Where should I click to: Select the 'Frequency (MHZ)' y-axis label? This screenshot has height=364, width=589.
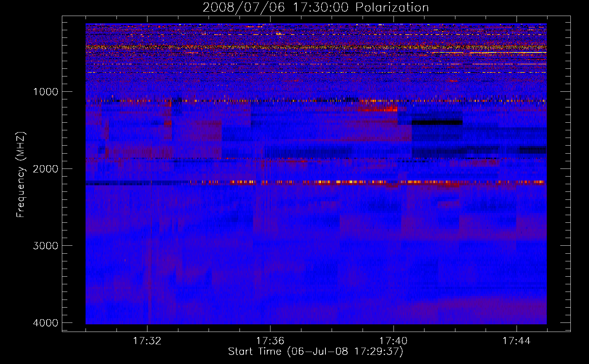point(21,175)
